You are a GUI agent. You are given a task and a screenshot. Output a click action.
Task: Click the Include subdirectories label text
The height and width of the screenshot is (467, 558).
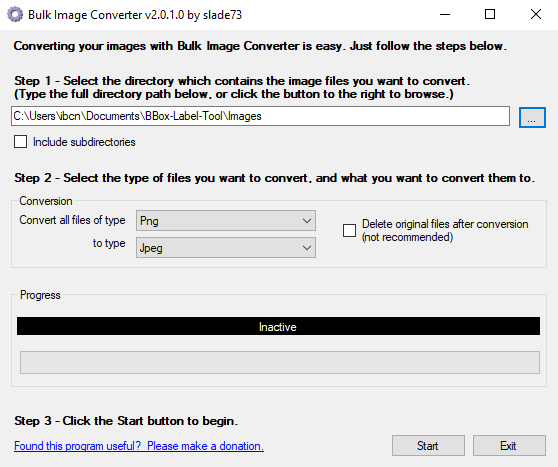[84, 142]
